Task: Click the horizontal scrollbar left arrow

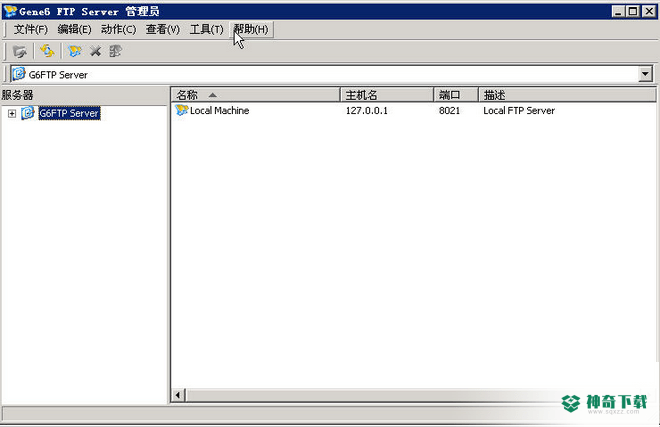Action: [178, 395]
